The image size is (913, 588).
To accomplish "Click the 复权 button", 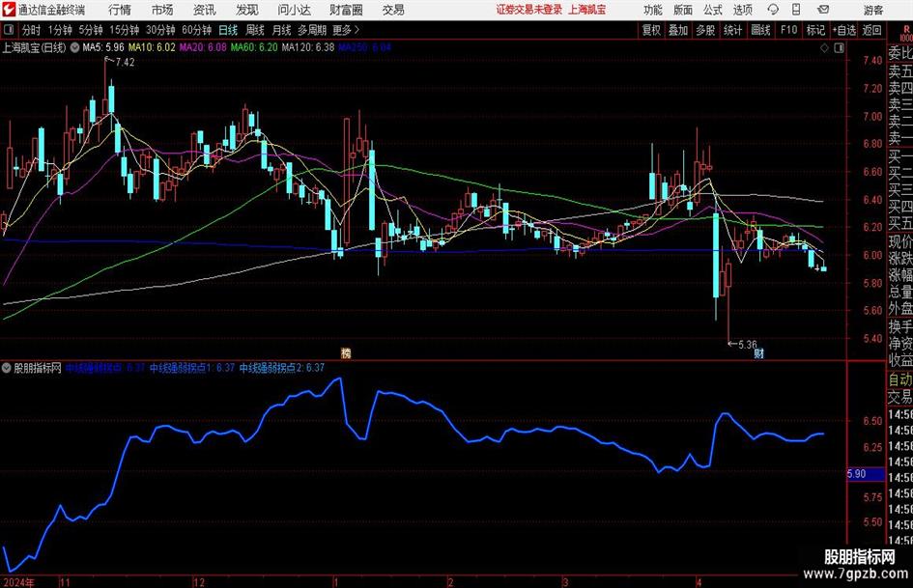I will tap(651, 30).
